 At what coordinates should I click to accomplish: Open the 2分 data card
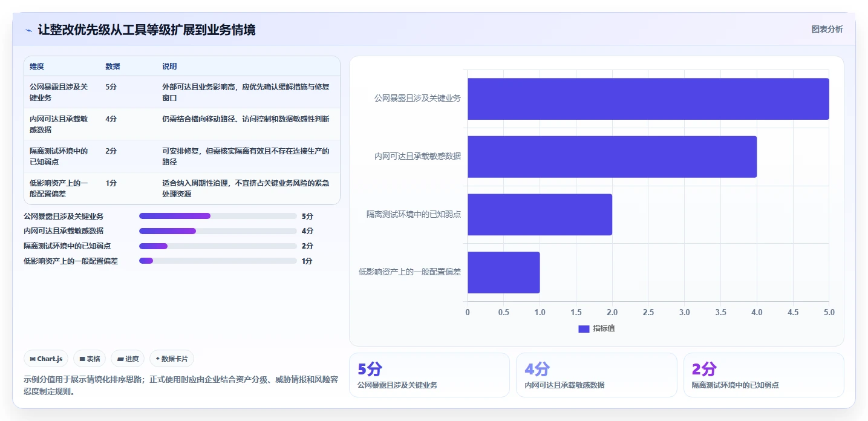763,375
